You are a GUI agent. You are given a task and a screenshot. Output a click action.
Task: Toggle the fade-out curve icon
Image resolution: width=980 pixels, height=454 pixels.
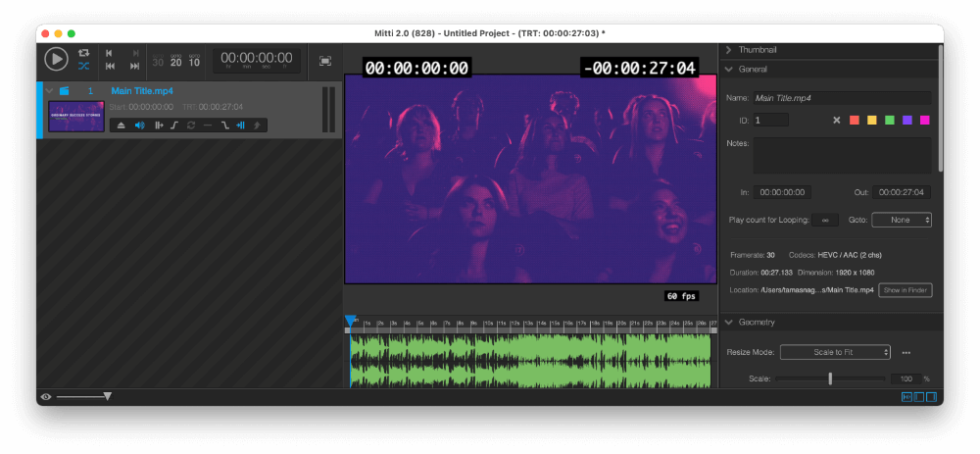click(225, 126)
